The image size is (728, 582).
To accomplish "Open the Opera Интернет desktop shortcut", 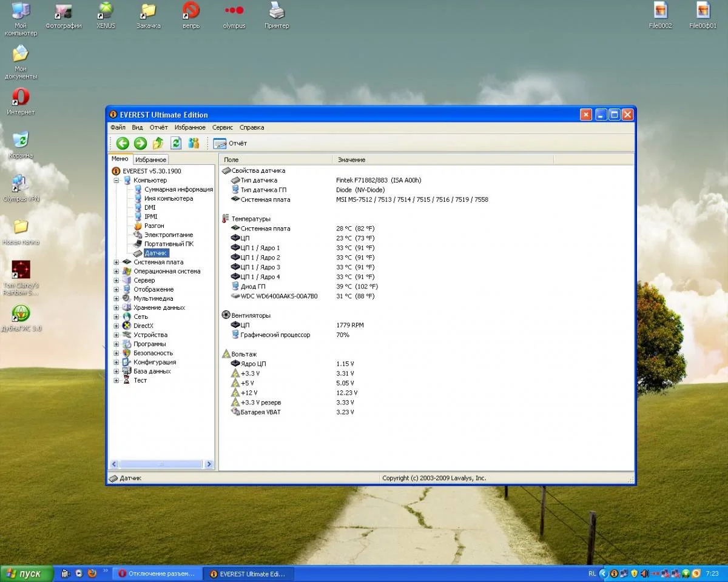I will (21, 98).
